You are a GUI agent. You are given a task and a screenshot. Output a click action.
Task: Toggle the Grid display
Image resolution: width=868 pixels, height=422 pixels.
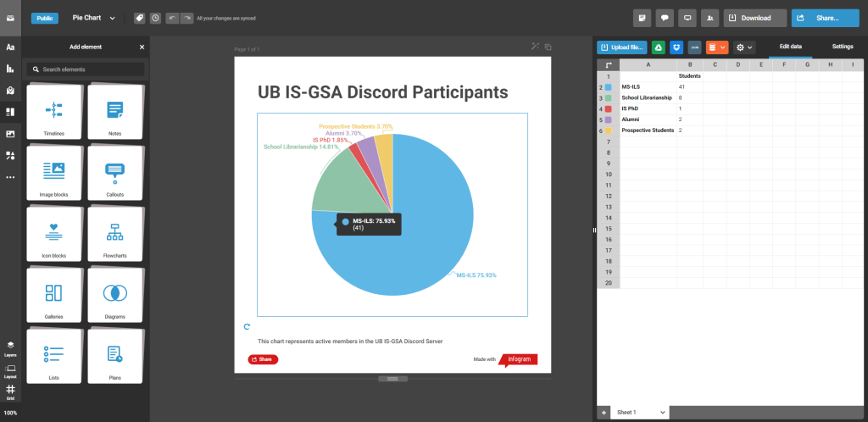pos(10,391)
